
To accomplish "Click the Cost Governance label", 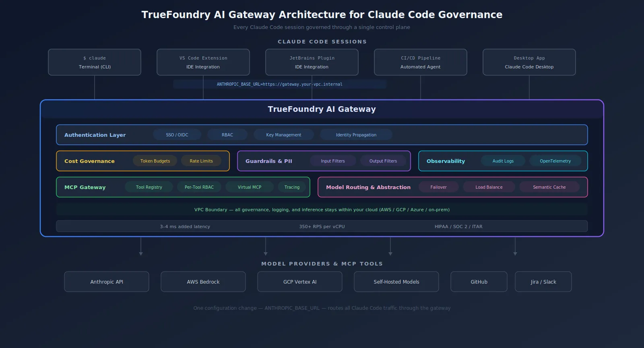I will click(89, 161).
